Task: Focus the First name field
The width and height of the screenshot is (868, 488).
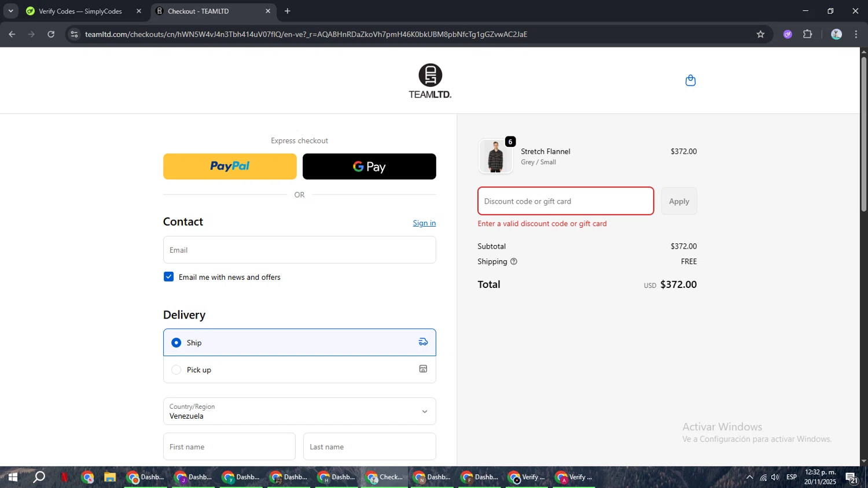Action: pos(229,446)
